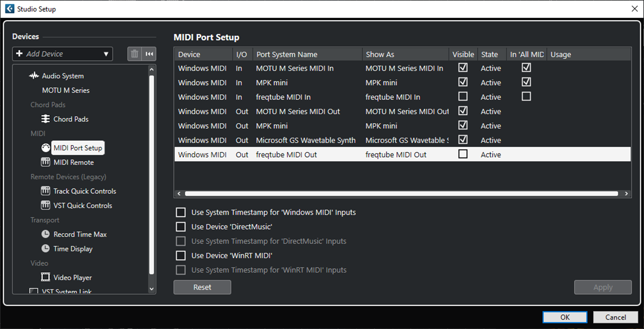Open VST Quick Controls settings
This screenshot has height=329, width=644.
pos(83,205)
